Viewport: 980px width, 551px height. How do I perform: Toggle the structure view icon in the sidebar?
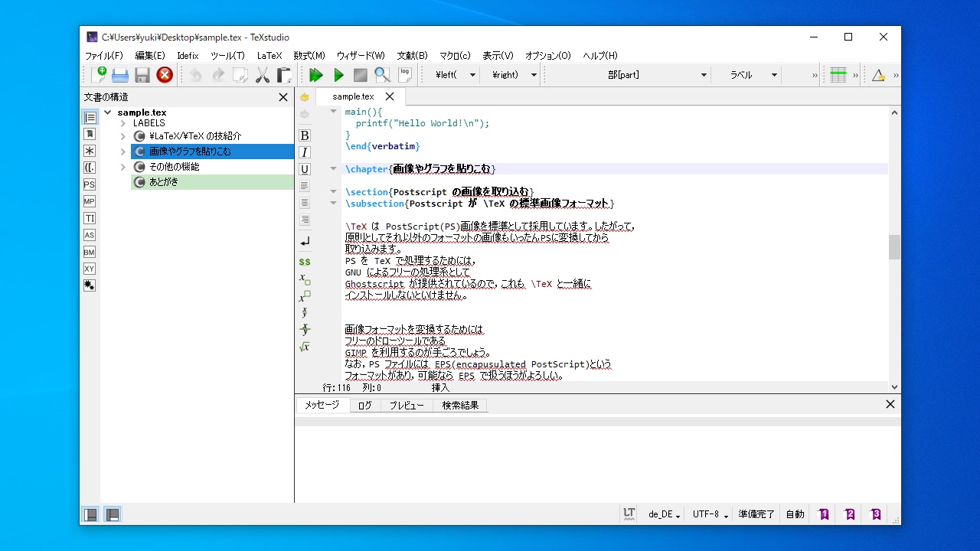click(x=90, y=117)
